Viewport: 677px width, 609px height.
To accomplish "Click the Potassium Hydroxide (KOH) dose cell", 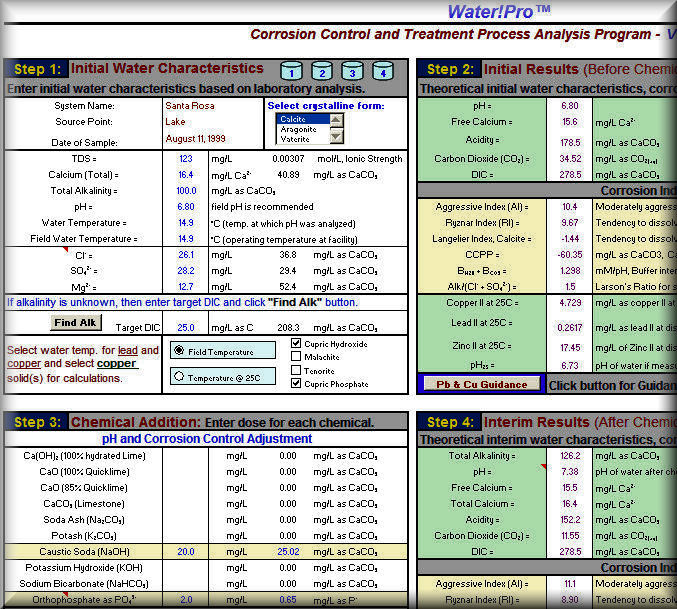I will [186, 568].
